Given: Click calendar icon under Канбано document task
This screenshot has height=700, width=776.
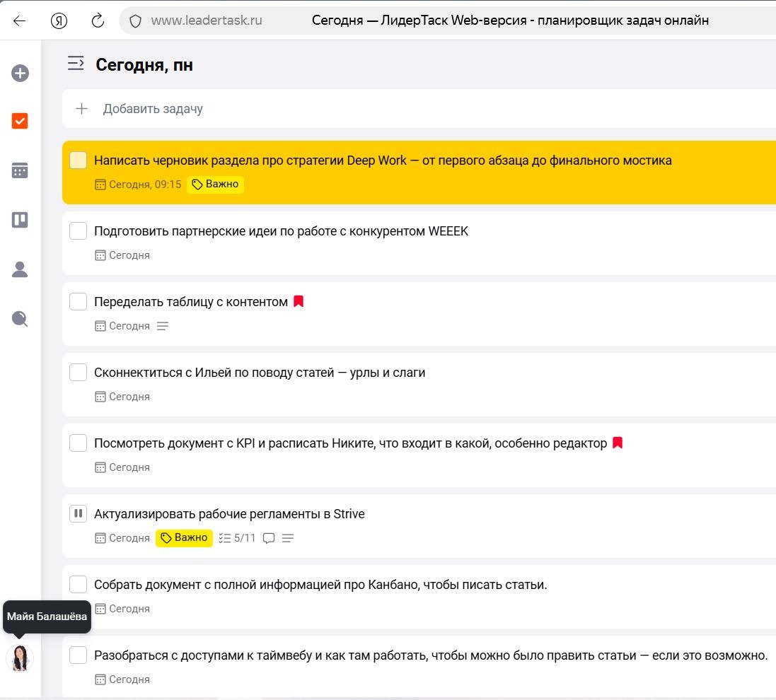Looking at the screenshot, I should pos(100,609).
